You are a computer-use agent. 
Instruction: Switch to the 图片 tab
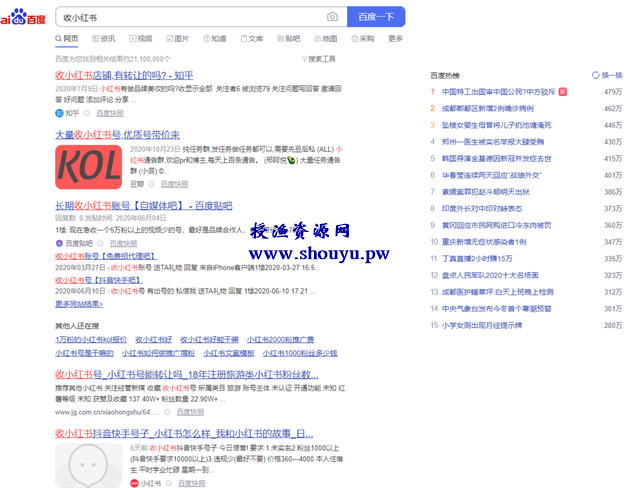[178, 39]
